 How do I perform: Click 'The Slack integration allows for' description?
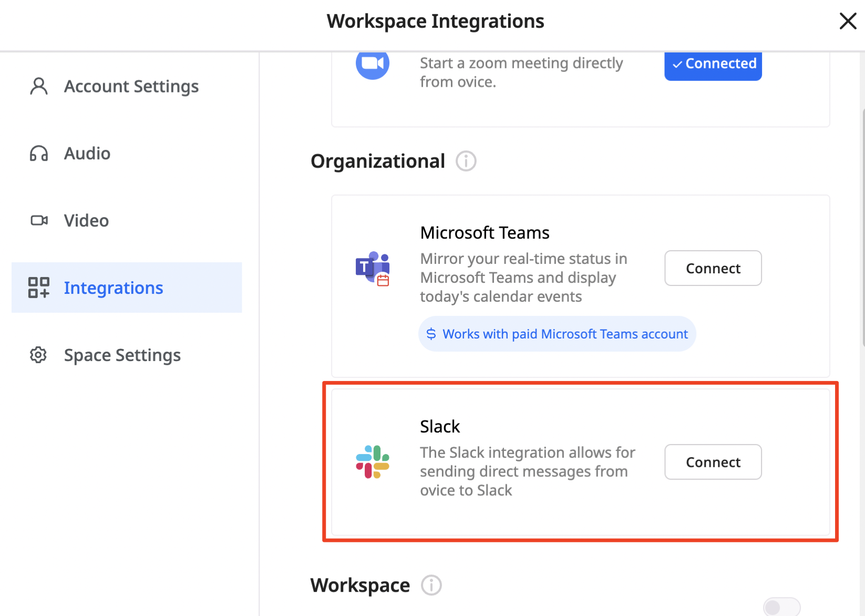coord(528,471)
